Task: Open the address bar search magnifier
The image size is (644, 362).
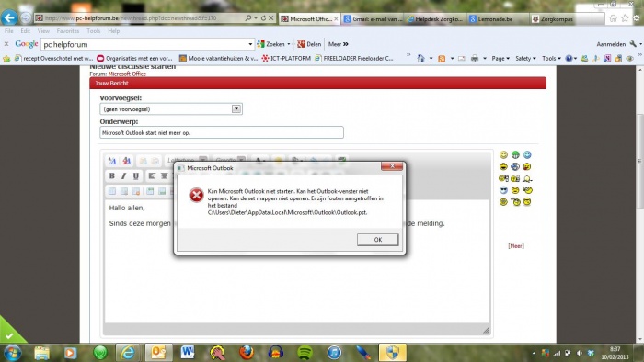Action: pyautogui.click(x=248, y=18)
